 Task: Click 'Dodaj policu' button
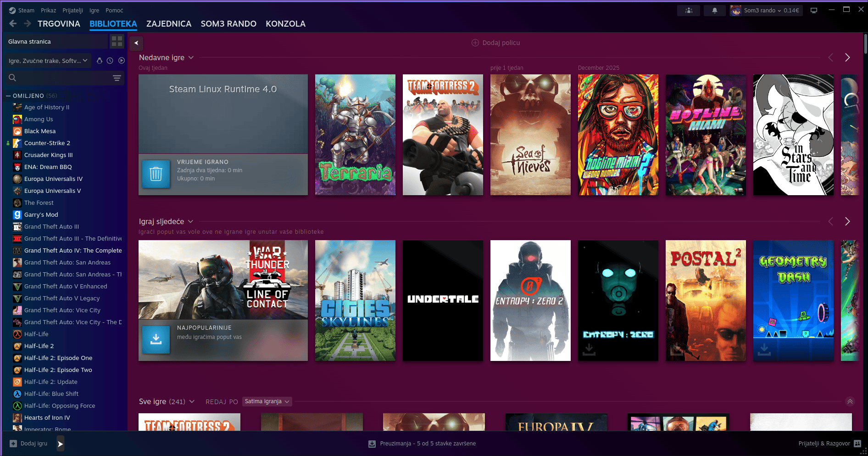click(x=496, y=43)
